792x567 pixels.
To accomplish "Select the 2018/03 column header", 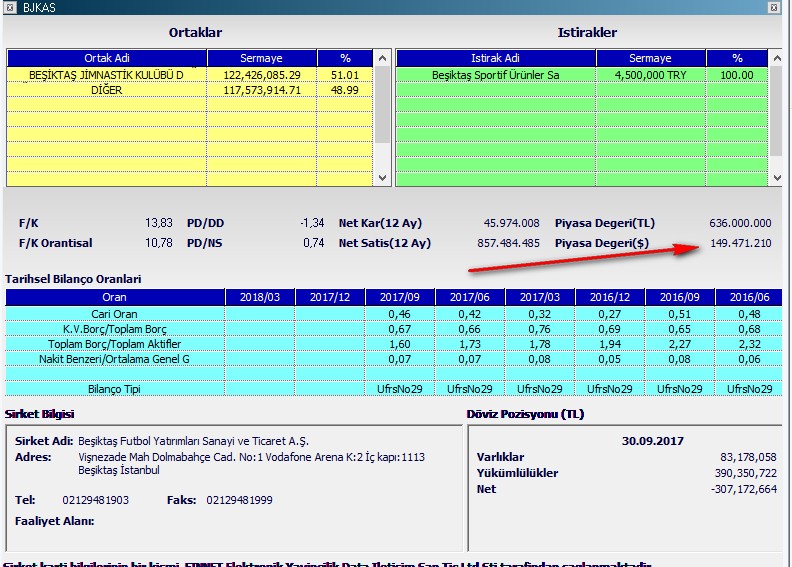I will pos(260,297).
